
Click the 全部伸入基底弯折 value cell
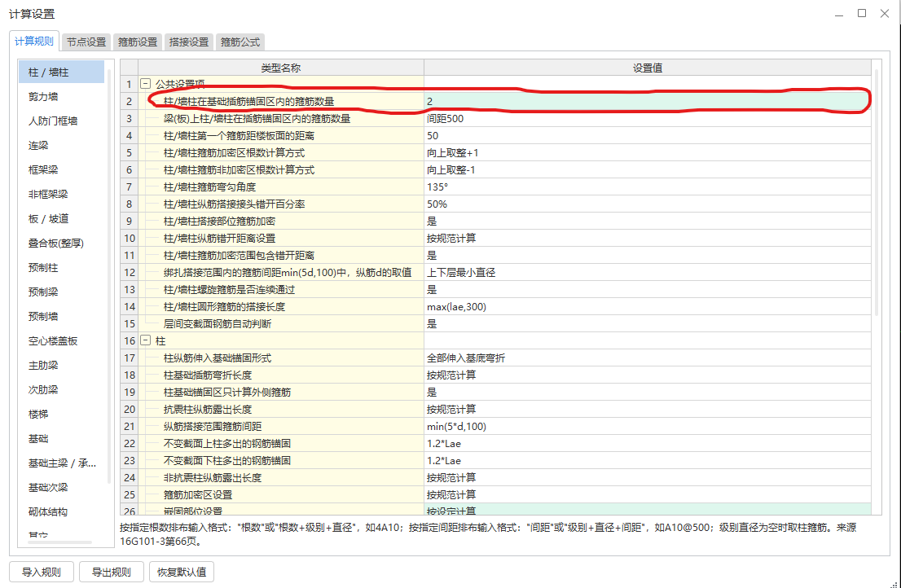point(648,358)
